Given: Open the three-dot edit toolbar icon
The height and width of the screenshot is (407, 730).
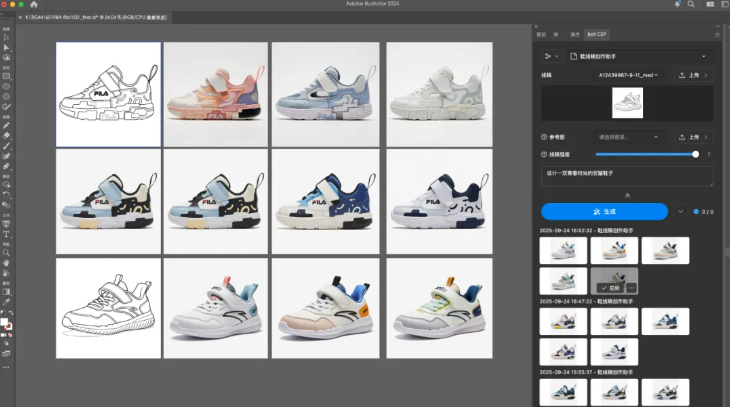Looking at the screenshot, I should [x=7, y=366].
